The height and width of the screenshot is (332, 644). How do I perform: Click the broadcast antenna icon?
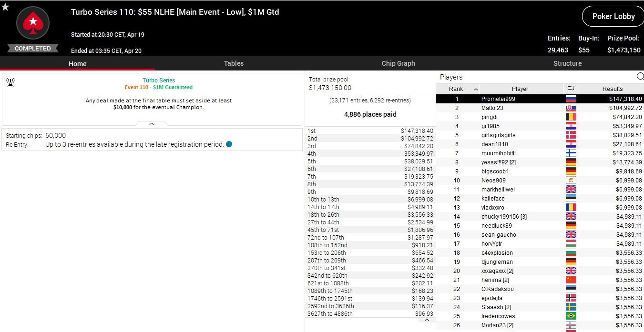[10, 82]
